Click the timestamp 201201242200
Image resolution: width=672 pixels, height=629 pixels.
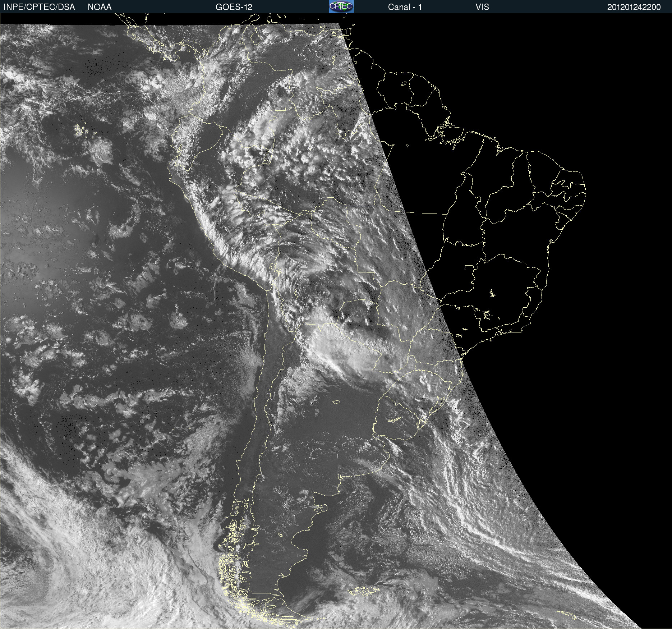[634, 7]
